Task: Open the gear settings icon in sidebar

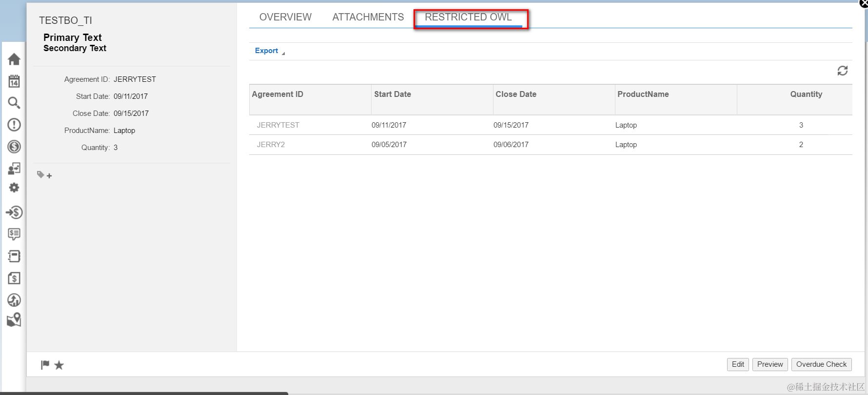Action: tap(14, 188)
